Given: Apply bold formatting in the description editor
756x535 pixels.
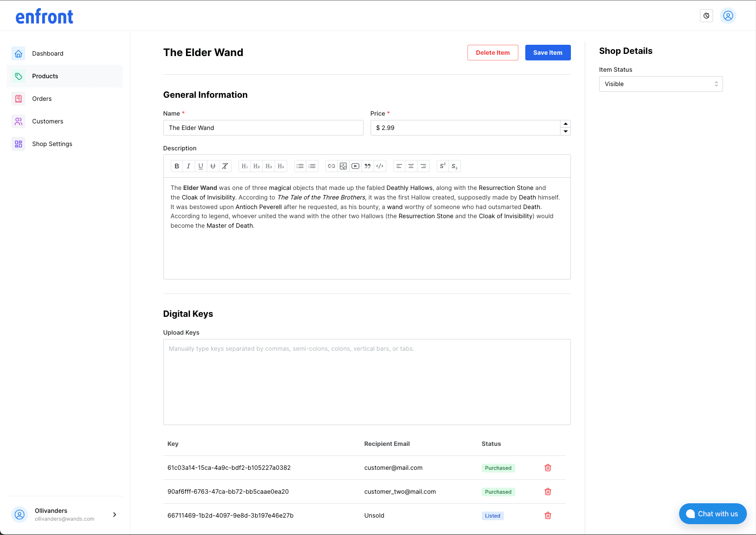Looking at the screenshot, I should click(x=177, y=166).
